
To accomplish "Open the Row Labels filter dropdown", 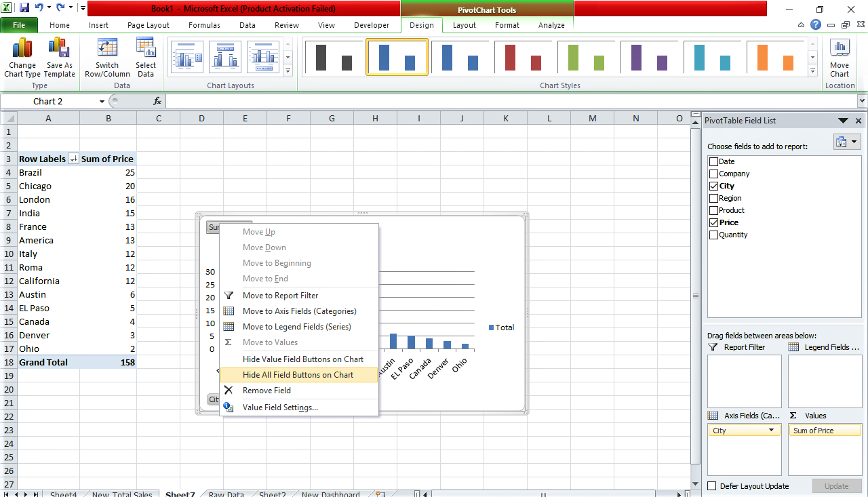I will tap(73, 159).
